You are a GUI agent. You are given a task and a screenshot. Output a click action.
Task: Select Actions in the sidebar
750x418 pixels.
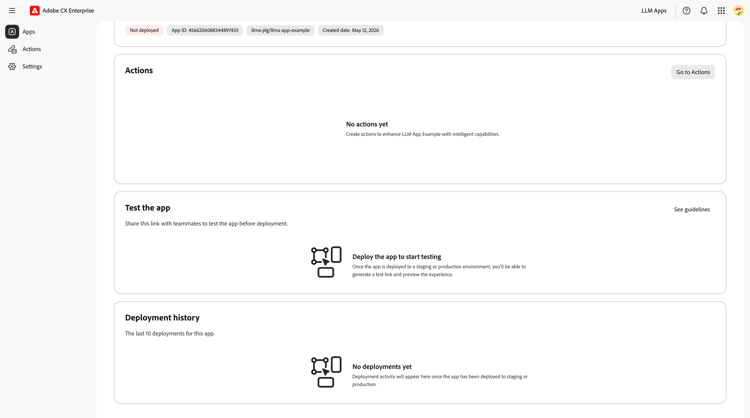pyautogui.click(x=32, y=49)
